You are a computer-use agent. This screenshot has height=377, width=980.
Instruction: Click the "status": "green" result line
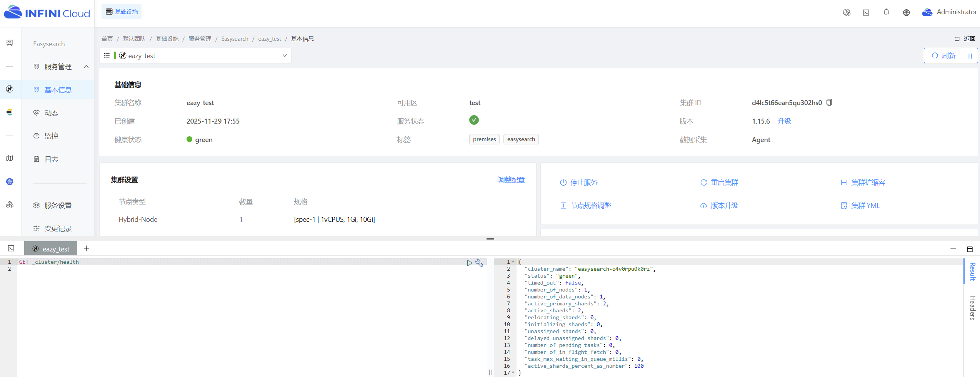553,276
